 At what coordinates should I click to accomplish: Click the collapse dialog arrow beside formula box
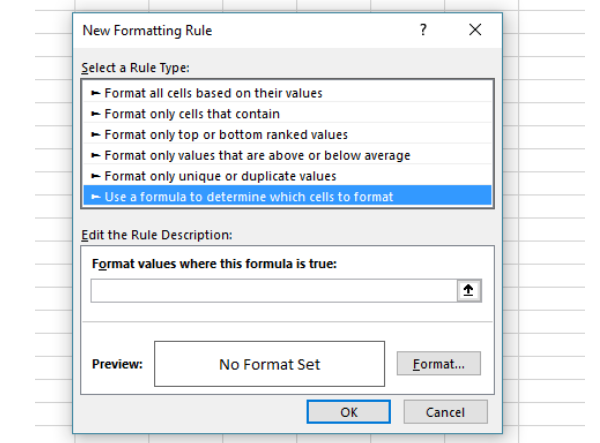(469, 291)
